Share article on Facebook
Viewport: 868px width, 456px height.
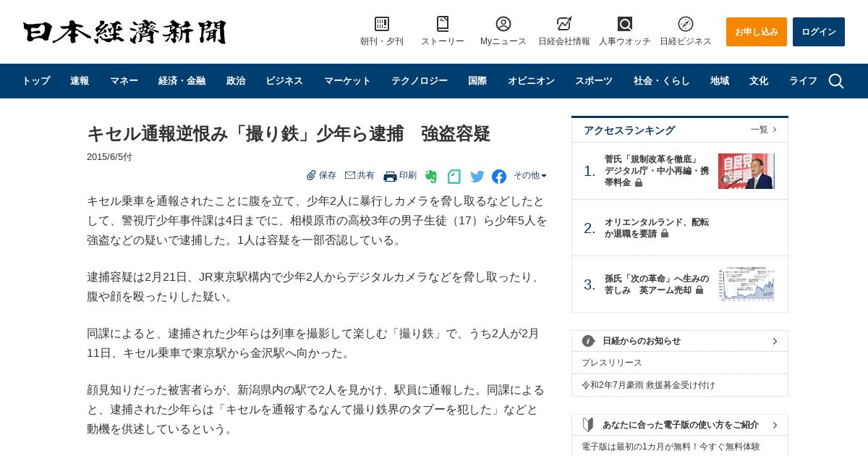tap(499, 176)
